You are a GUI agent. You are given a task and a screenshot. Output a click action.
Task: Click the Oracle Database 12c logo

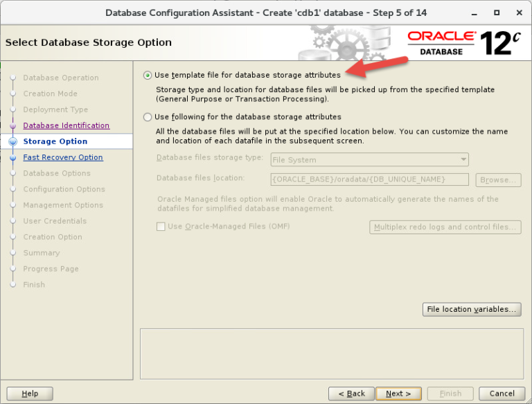[x=464, y=43]
